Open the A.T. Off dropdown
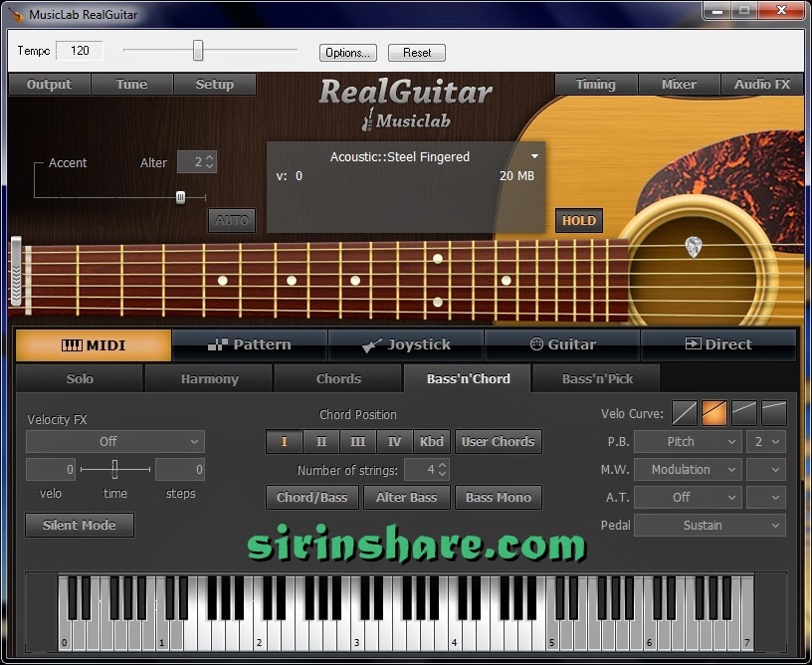812x665 pixels. 688,498
